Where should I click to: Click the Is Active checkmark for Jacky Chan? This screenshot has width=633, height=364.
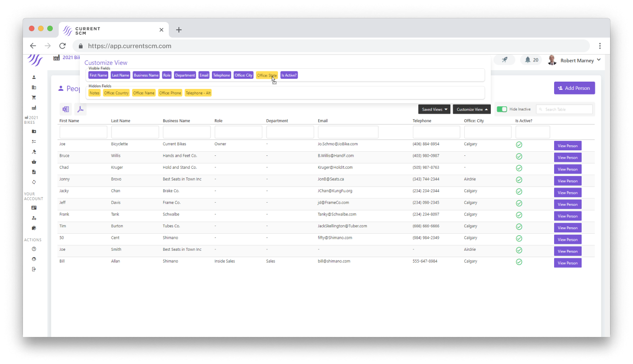tap(519, 192)
